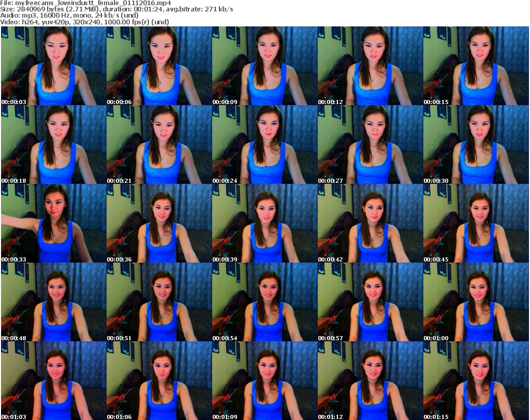Choose the frame stamped 00:00:57

370,302
